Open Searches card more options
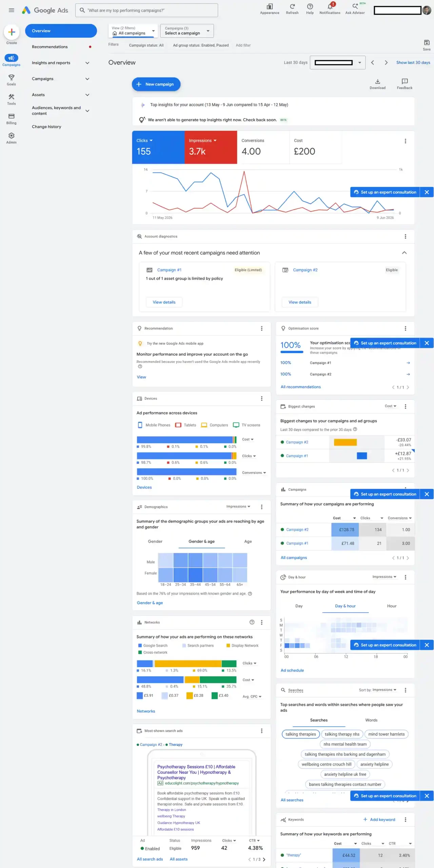The image size is (434, 868). click(405, 690)
